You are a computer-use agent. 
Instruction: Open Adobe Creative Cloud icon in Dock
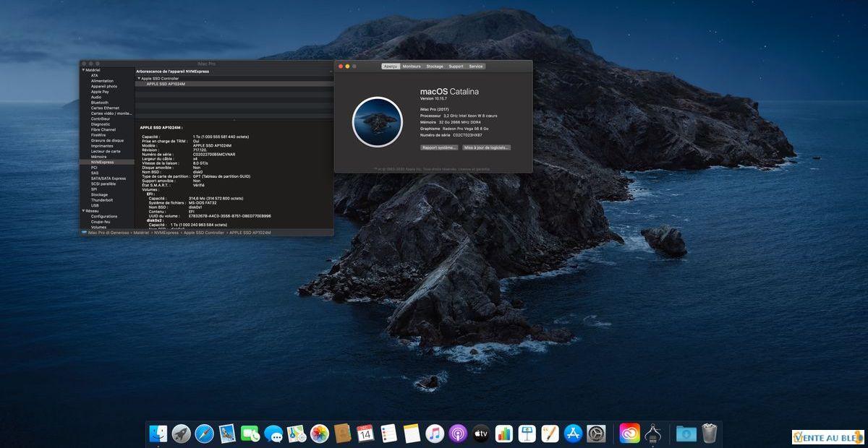pos(630,434)
